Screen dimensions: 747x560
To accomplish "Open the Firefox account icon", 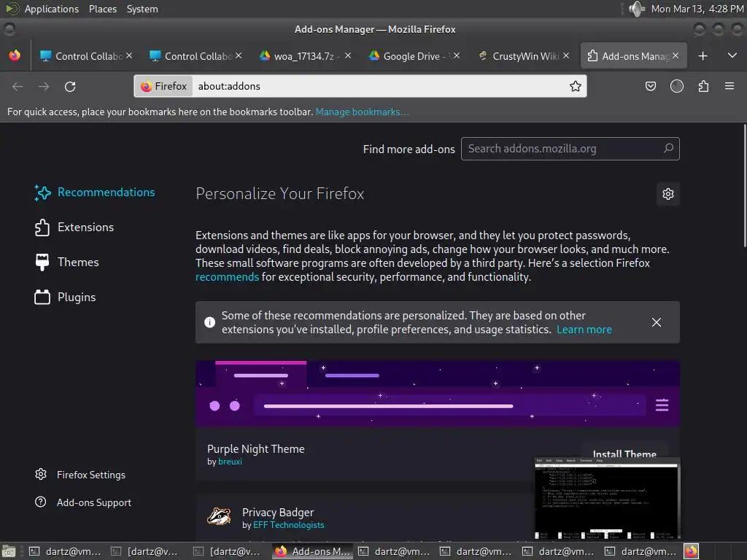I will [x=677, y=86].
